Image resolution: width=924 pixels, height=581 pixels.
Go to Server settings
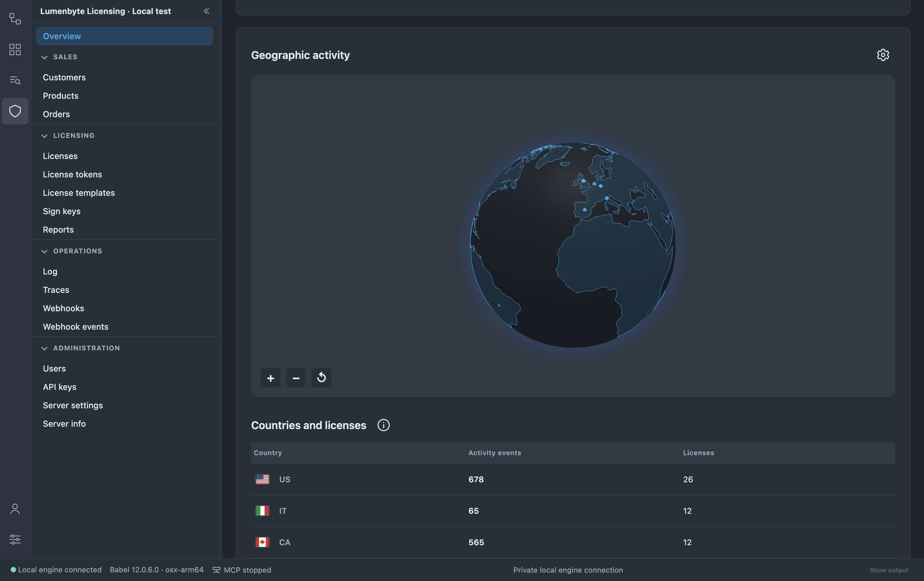tap(73, 405)
